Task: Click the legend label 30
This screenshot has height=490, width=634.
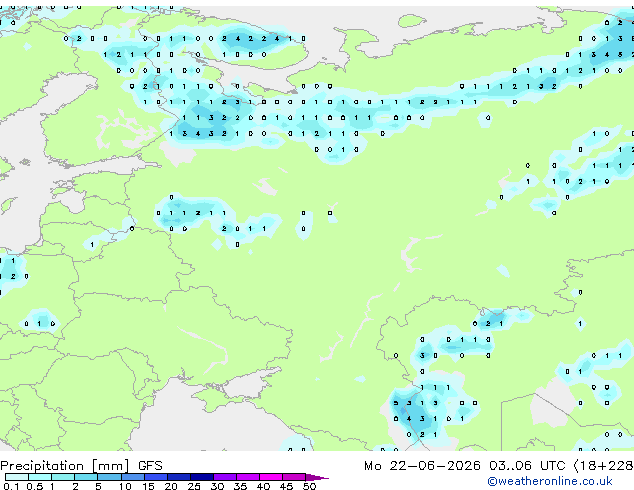Action: point(217,486)
